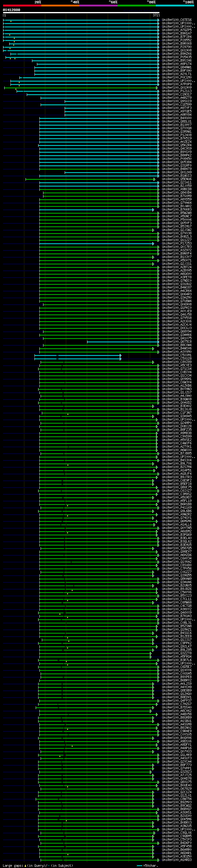Select the UniRef100_C8VZ89 label
Screen dimensions: 197x868
tap(177, 362)
